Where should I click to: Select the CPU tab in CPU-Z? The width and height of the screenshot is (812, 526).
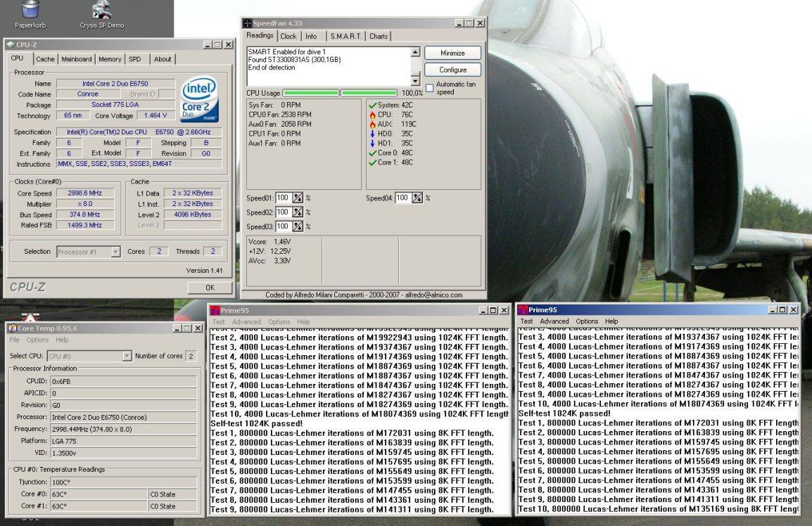[17, 58]
